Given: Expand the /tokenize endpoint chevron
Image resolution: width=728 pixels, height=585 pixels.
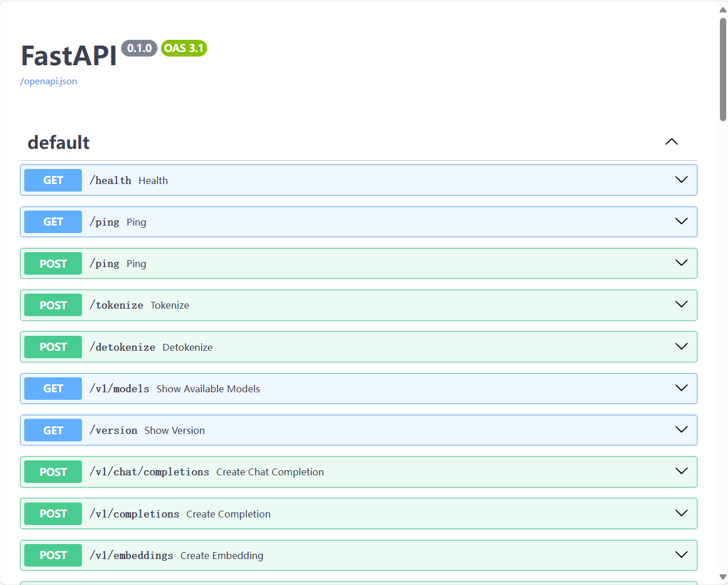Looking at the screenshot, I should [681, 305].
